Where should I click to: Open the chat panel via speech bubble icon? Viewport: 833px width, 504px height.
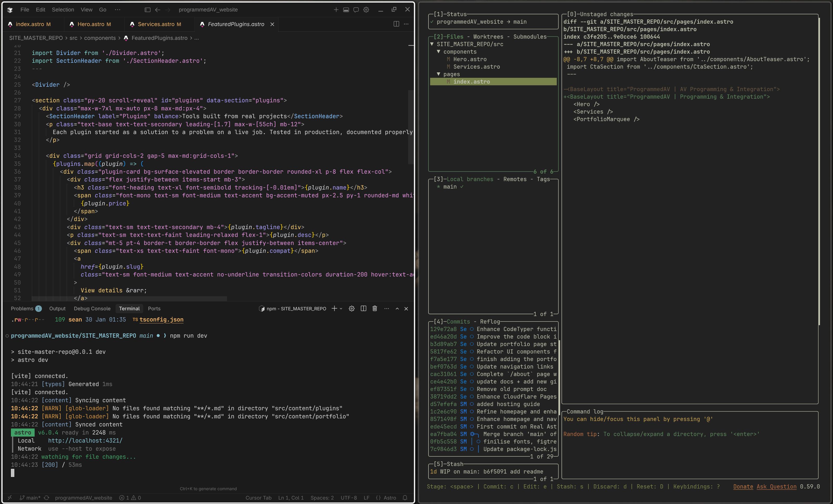tap(356, 10)
